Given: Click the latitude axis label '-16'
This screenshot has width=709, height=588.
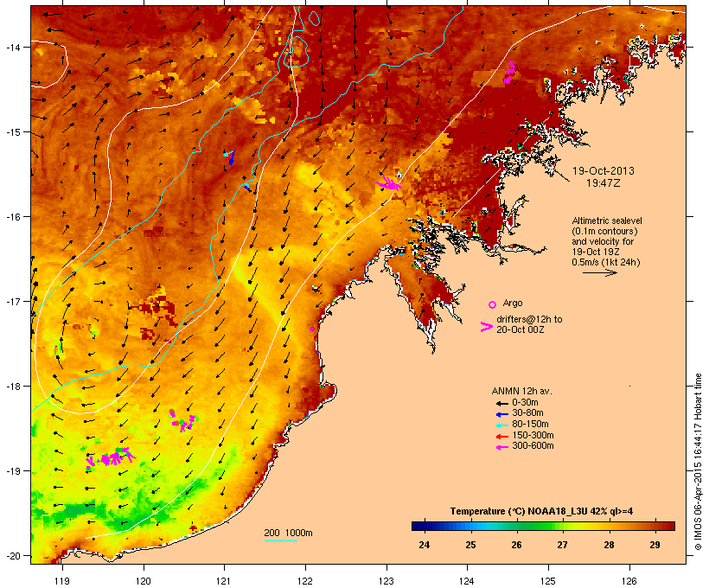Looking at the screenshot, I should [12, 217].
